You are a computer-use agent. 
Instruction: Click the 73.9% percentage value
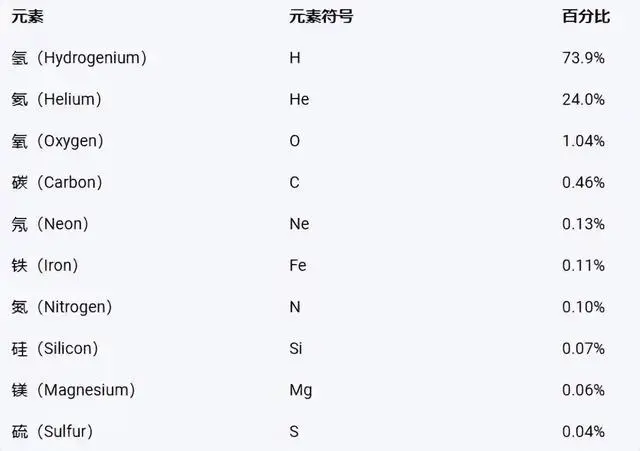click(583, 58)
